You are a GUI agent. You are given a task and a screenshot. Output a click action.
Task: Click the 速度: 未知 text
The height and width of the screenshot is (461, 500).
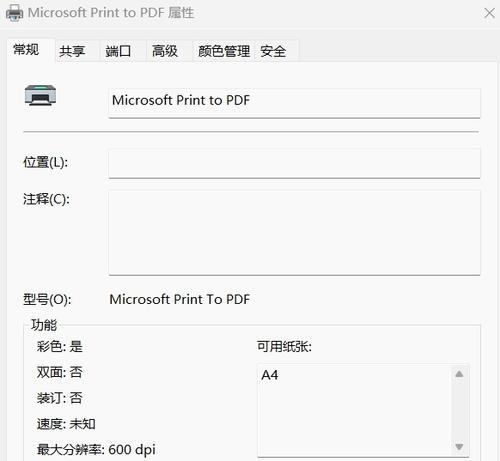coord(66,424)
